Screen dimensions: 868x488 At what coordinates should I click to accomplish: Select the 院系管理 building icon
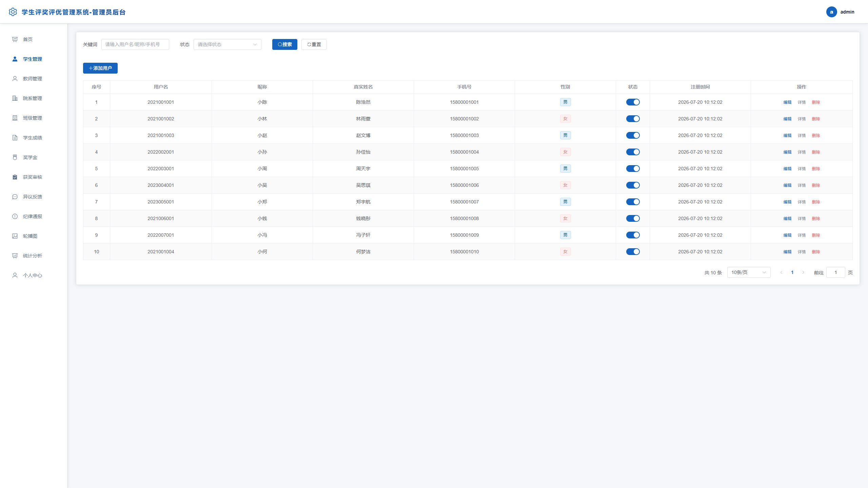15,98
